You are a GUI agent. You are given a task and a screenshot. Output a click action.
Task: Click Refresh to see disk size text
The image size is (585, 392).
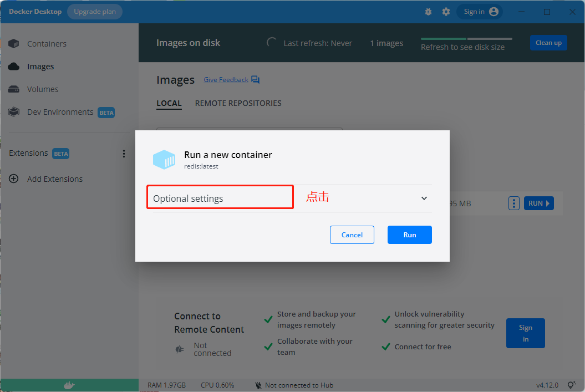pos(462,47)
